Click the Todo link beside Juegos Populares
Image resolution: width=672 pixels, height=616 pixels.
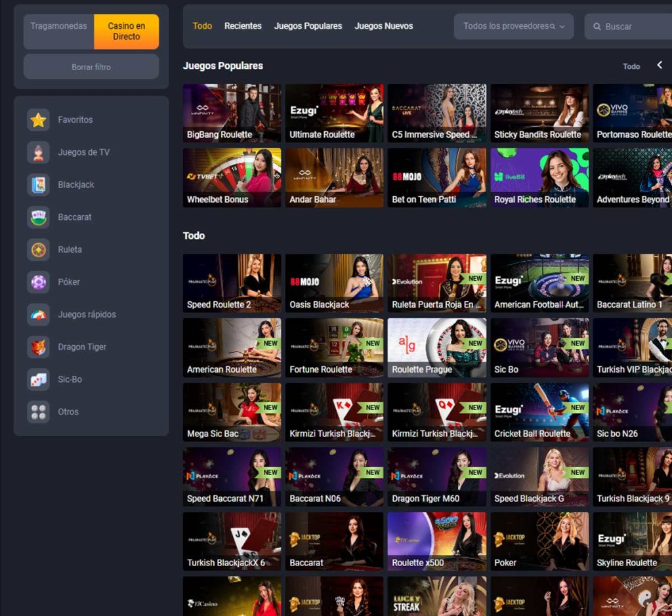click(x=631, y=66)
